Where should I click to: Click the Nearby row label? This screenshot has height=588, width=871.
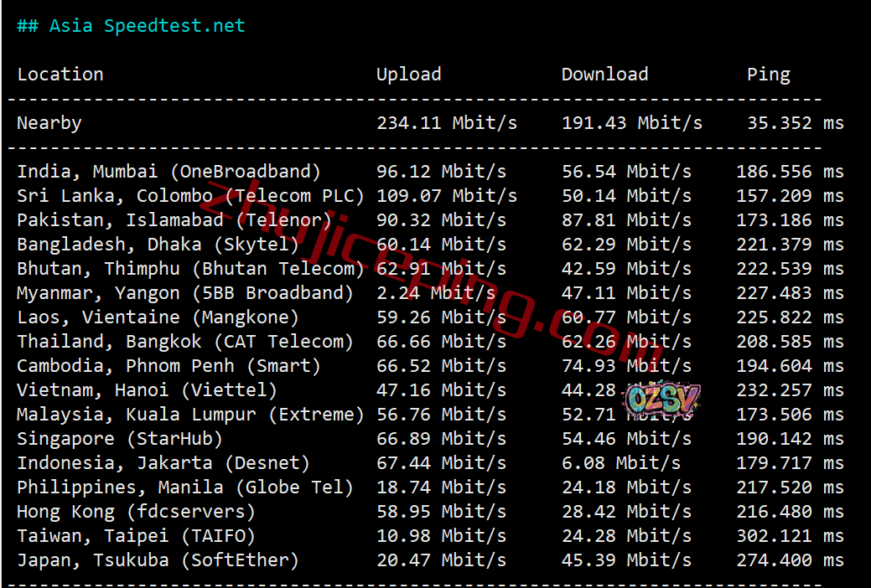[49, 123]
